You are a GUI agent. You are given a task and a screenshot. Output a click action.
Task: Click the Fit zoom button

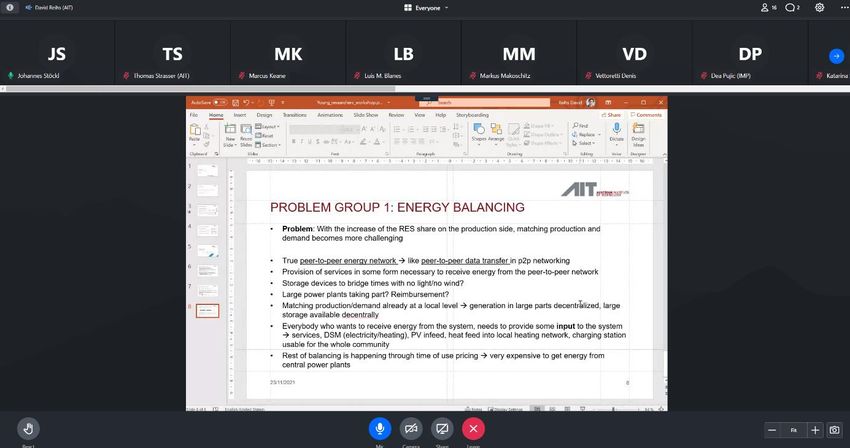coord(794,430)
